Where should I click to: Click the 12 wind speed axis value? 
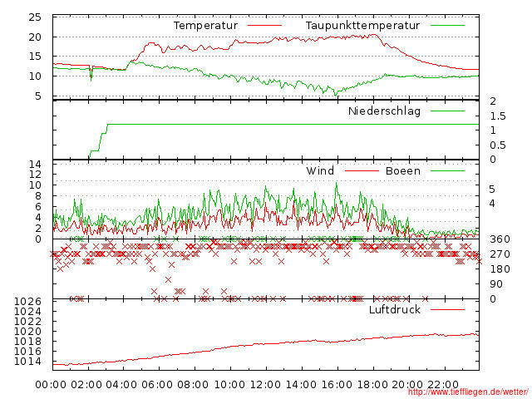point(35,175)
